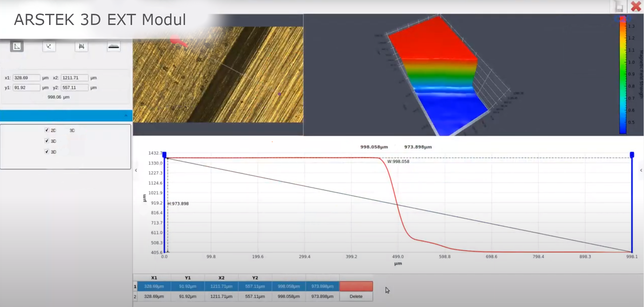Click row 1 cell 328.69µm
Screen dimensions: 644x307
(x=154, y=286)
